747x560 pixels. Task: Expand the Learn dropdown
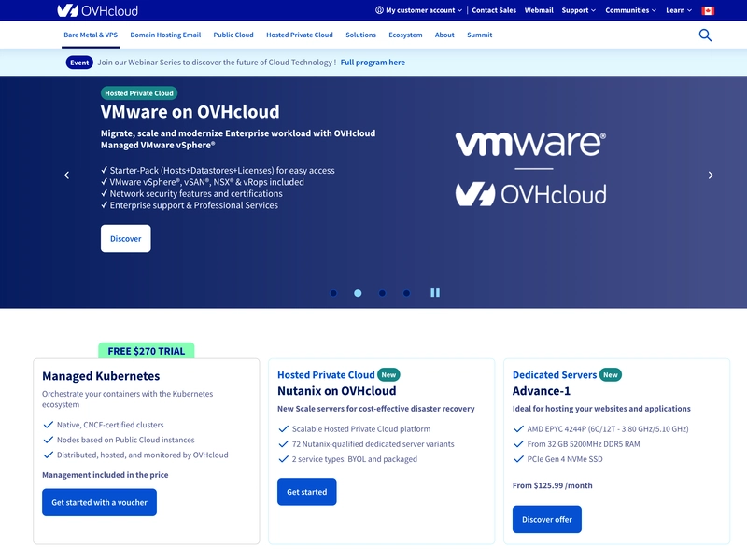[679, 10]
